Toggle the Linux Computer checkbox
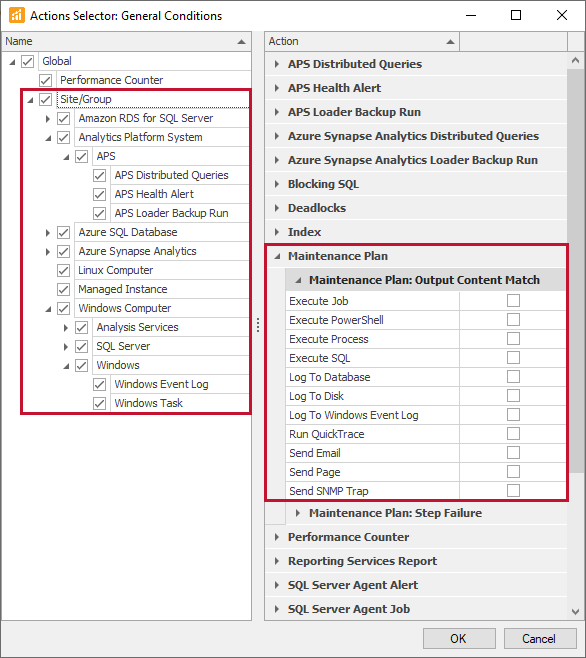This screenshot has height=658, width=586. pos(63,270)
